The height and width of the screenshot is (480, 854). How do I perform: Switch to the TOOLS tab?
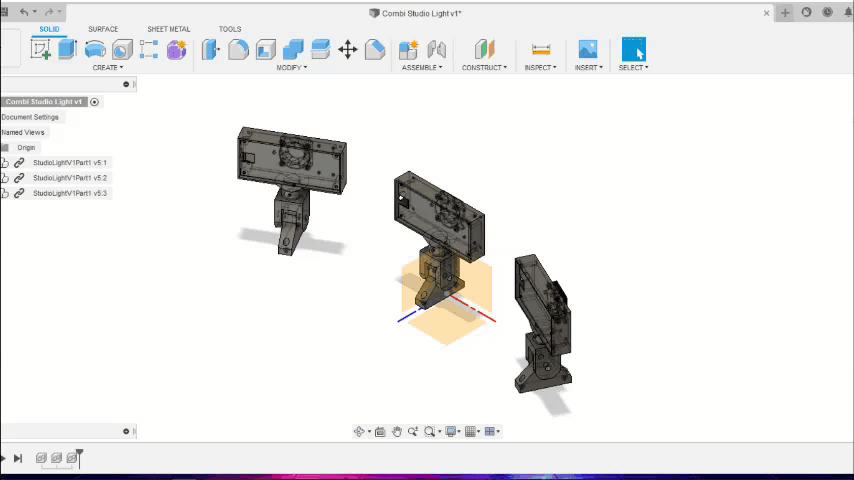(x=230, y=29)
